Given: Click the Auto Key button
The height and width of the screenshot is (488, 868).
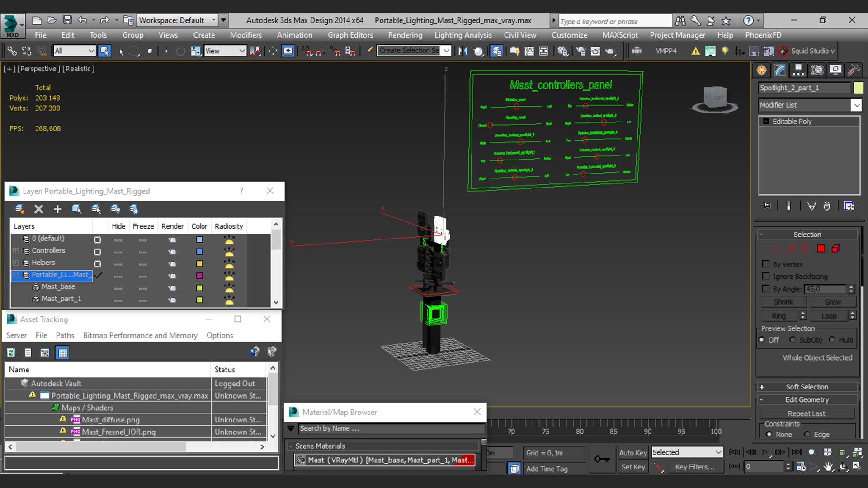Looking at the screenshot, I should (x=632, y=453).
